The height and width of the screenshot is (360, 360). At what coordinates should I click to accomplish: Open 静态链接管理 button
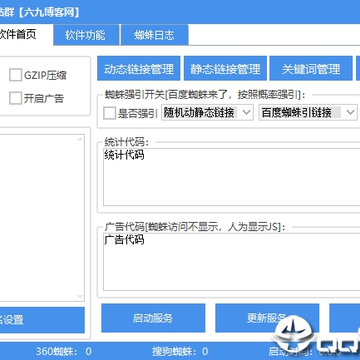[225, 68]
